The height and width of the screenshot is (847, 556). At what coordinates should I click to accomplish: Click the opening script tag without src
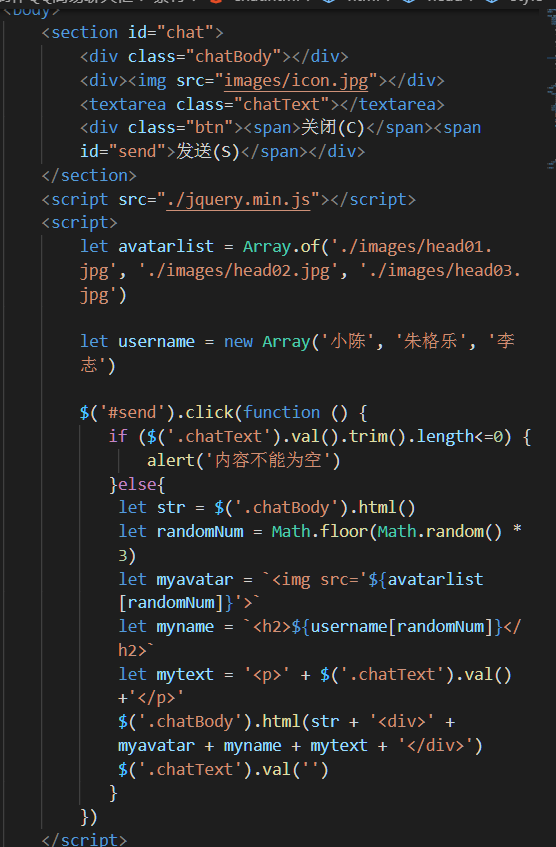click(x=79, y=223)
